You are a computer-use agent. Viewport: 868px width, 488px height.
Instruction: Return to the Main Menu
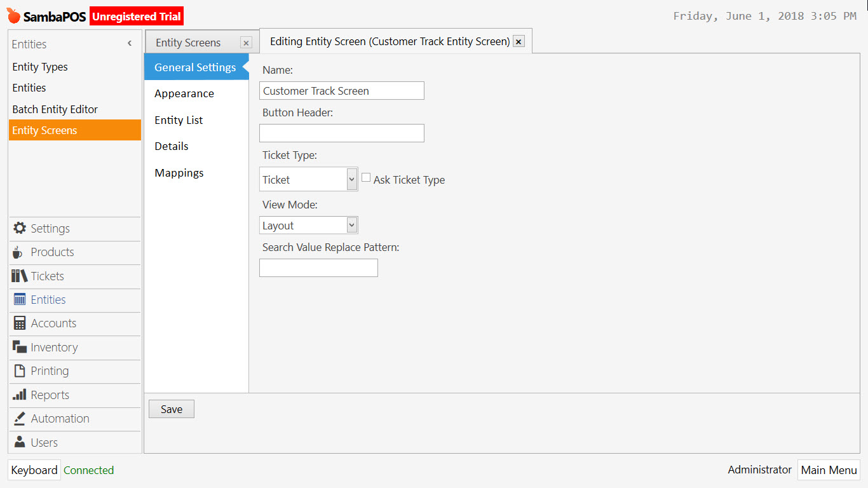point(829,470)
